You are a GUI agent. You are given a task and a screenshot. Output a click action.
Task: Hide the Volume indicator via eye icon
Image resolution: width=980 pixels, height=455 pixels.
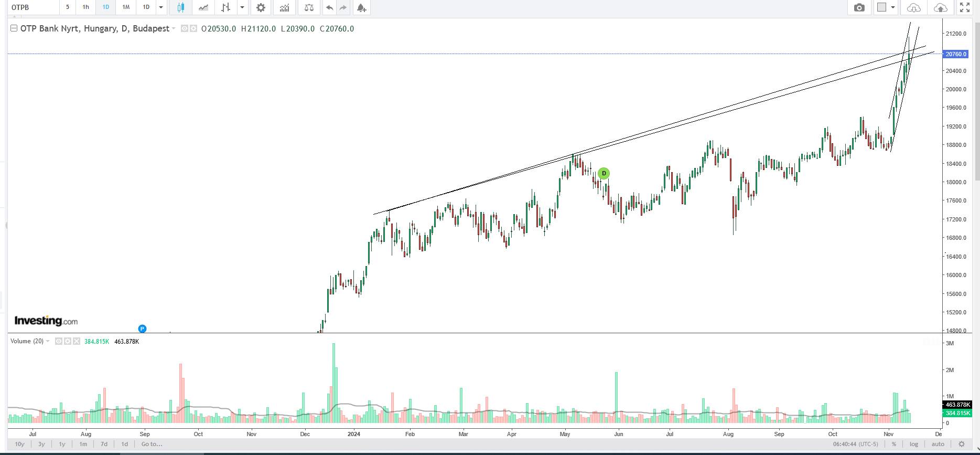point(59,341)
